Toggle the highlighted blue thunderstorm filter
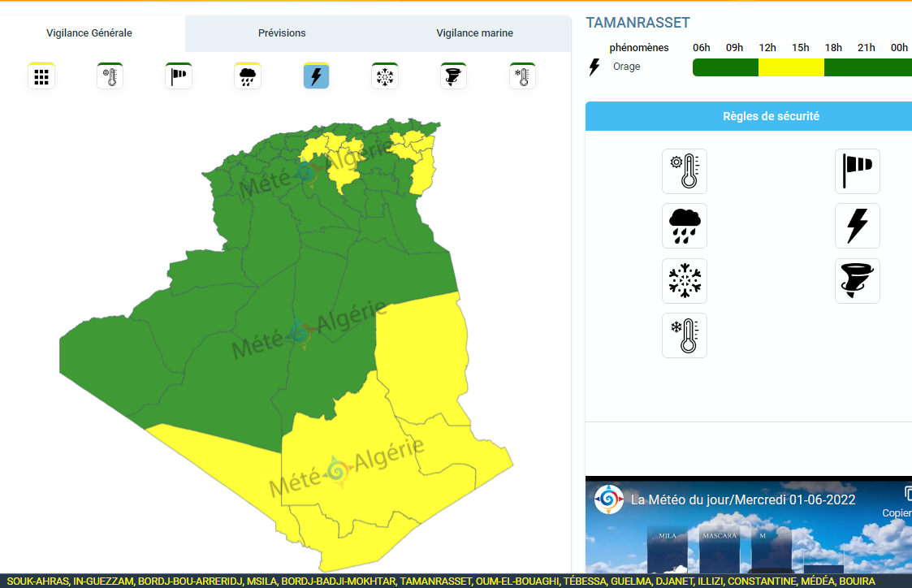This screenshot has height=588, width=912. 316,76
